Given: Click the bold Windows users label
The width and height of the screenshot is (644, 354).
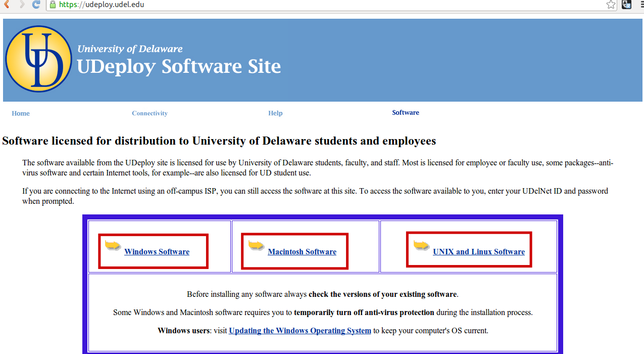Looking at the screenshot, I should (x=183, y=331).
